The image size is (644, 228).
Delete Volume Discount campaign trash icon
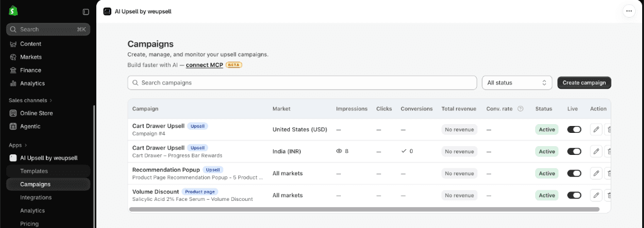point(608,195)
